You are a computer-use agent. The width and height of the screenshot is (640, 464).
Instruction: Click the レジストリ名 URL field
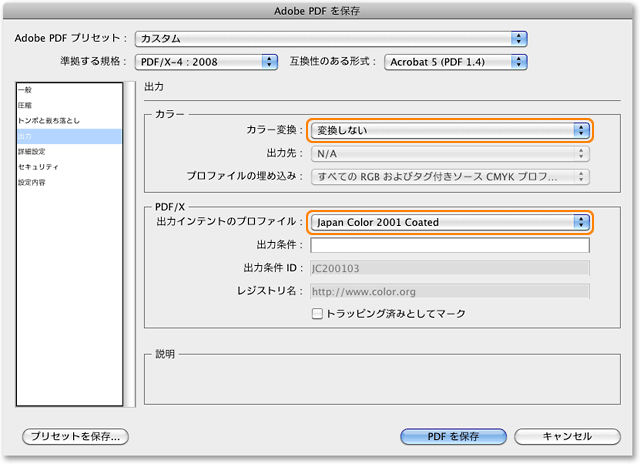point(449,291)
